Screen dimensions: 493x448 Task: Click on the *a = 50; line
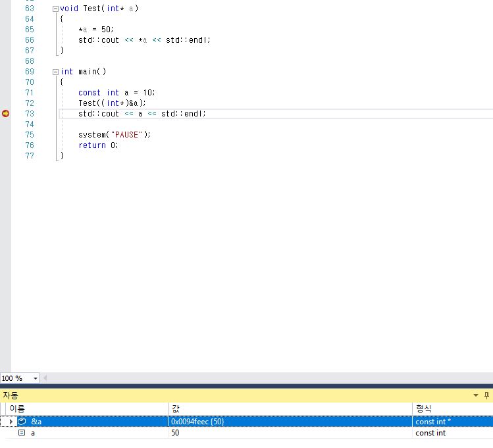[95, 30]
